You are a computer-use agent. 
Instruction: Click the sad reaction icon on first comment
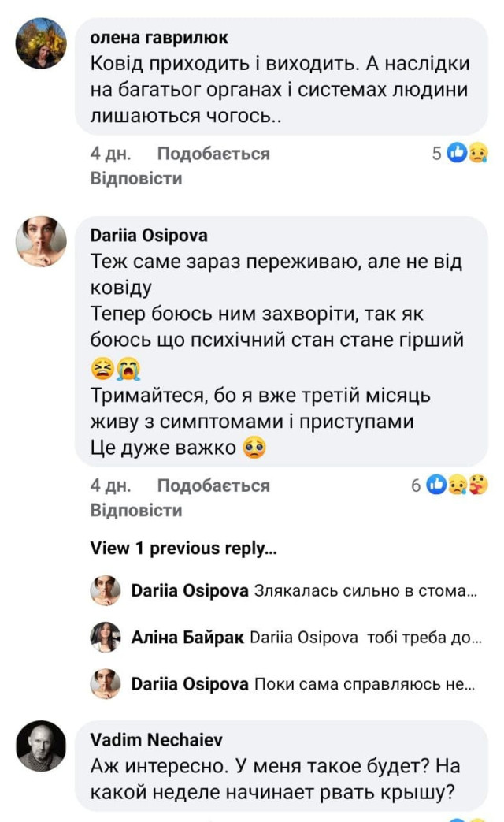point(478,153)
